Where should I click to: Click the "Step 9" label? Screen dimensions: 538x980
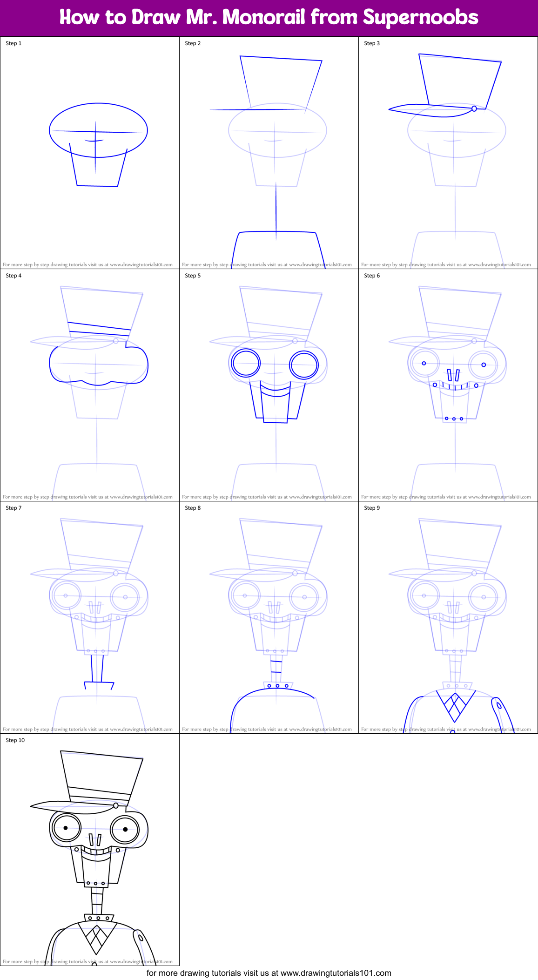click(x=372, y=508)
